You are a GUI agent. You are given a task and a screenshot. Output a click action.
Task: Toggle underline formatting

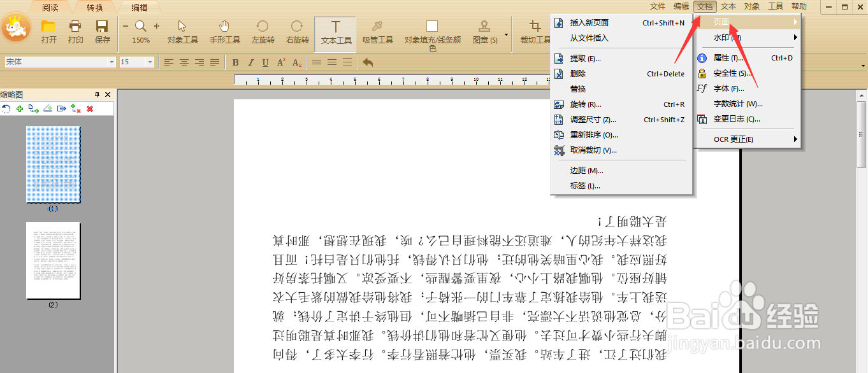264,62
